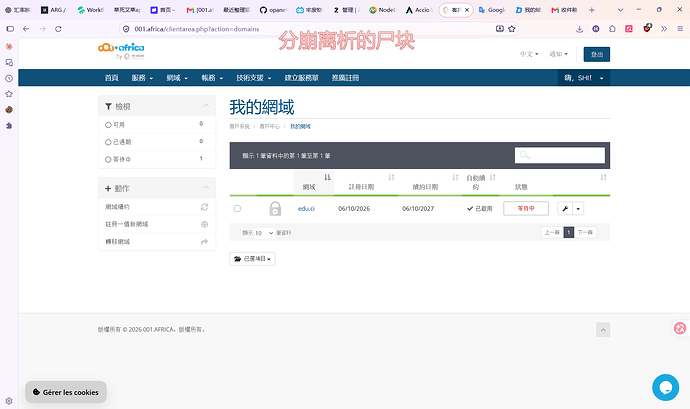Screen dimensions: 690x409
Task: Click the Gérer les cookies button
Action: [x=66, y=392]
